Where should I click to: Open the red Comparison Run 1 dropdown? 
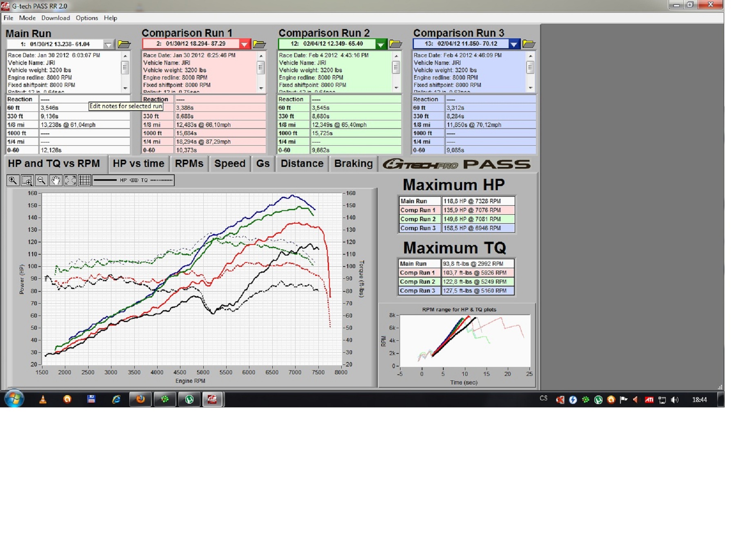pos(244,44)
